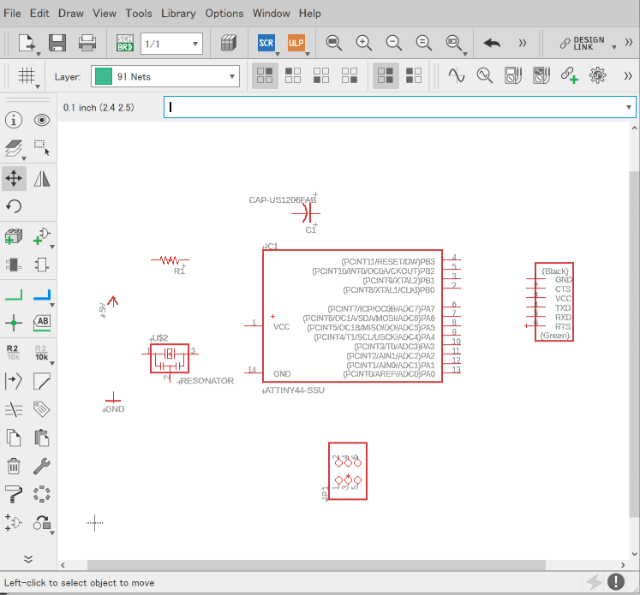
Task: Open the Draw menu
Action: [x=71, y=13]
